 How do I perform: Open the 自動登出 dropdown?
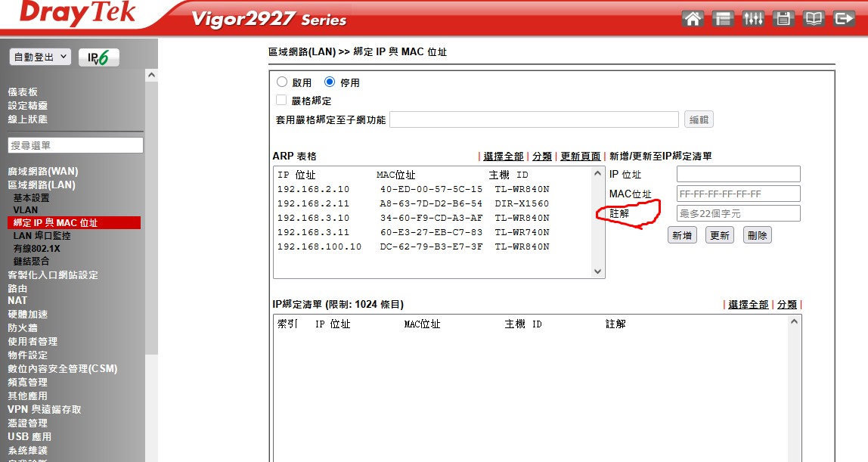point(40,57)
